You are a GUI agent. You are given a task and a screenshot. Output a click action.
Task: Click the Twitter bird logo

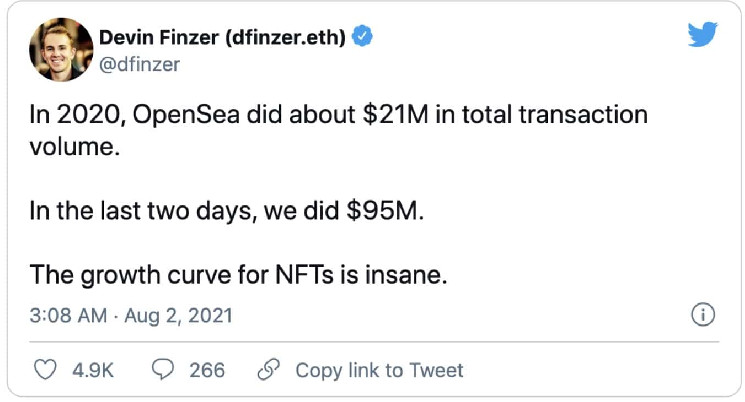(x=702, y=34)
